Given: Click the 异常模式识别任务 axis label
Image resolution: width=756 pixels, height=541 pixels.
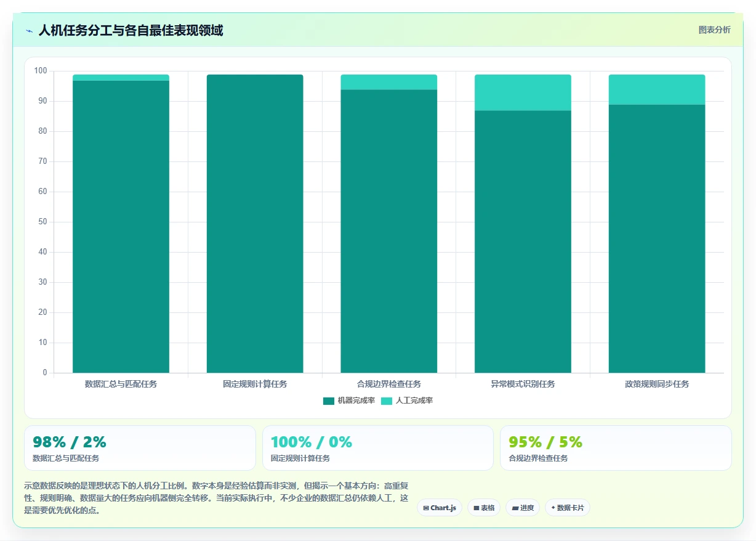Looking at the screenshot, I should point(523,384).
